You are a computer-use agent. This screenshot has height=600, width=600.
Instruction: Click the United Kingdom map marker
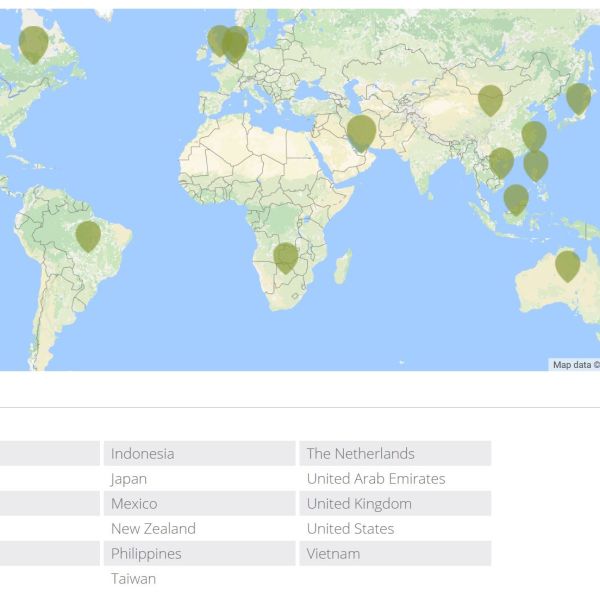217,40
